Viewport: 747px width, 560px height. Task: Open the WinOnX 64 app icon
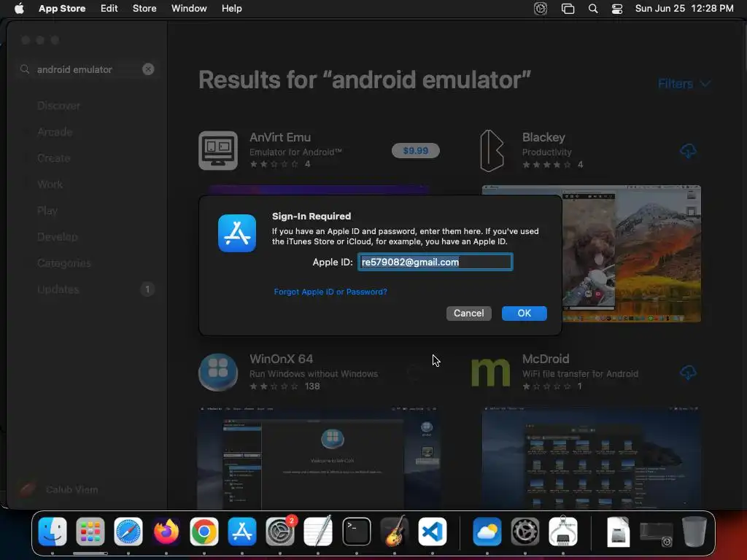pos(218,372)
